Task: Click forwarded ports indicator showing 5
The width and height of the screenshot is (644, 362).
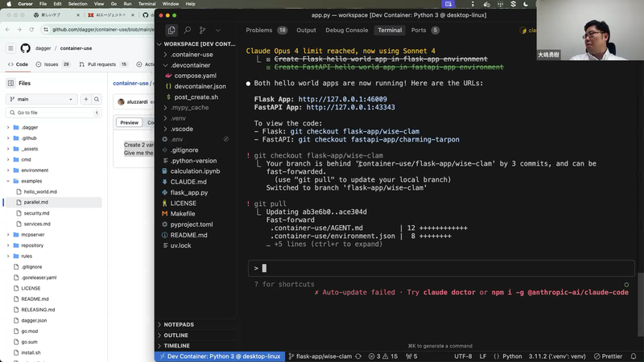Action: click(x=411, y=356)
